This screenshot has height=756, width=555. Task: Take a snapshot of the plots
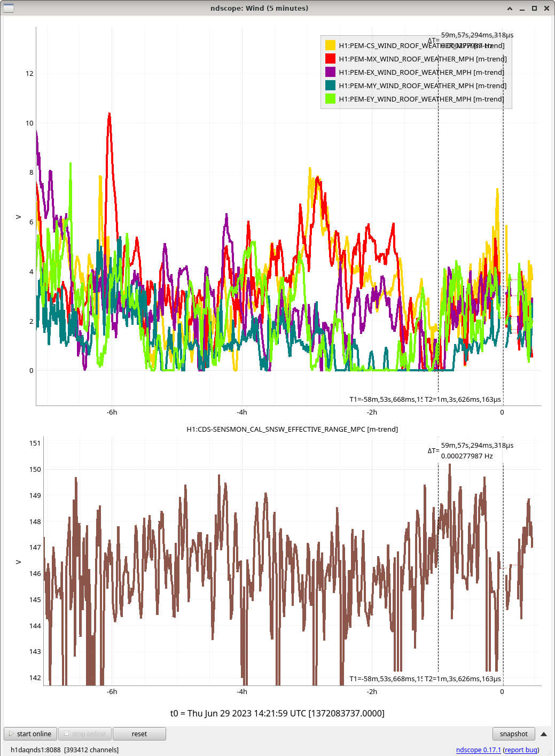[x=513, y=734]
